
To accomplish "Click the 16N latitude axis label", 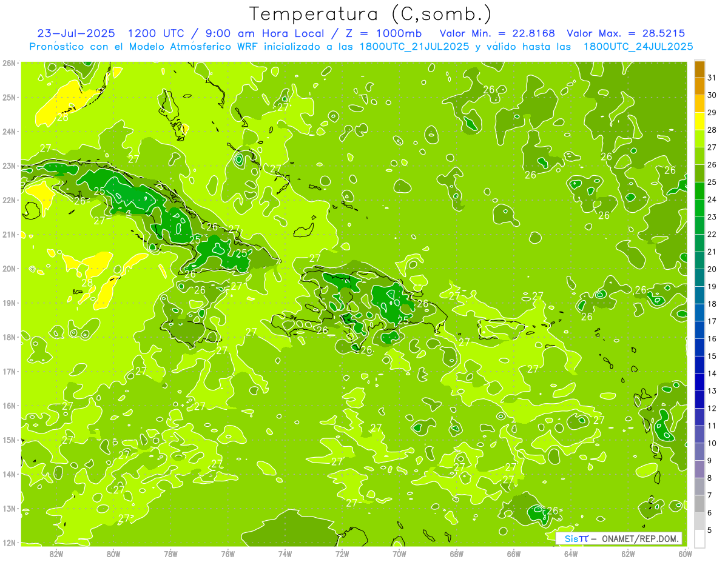I will 9,406.
